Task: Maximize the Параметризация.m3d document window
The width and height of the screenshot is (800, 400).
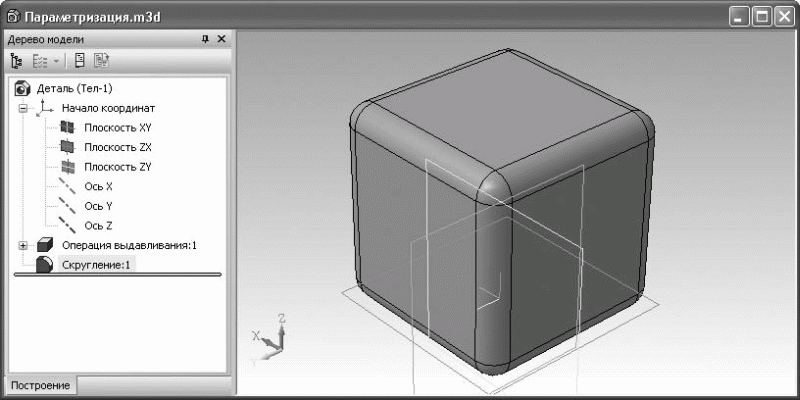Action: (762, 17)
